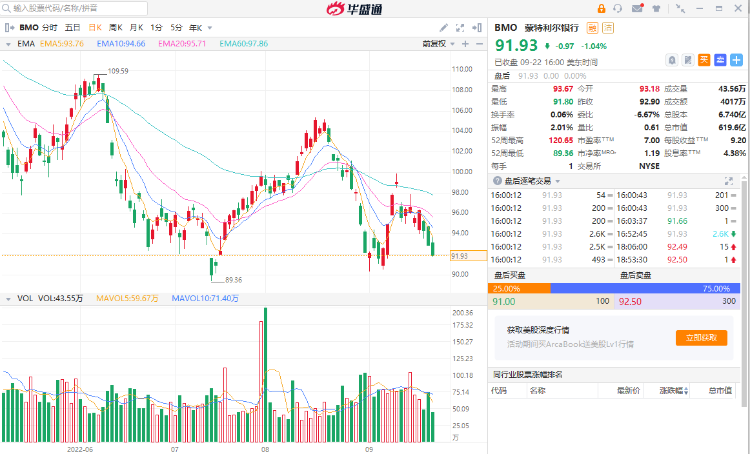The width and height of the screenshot is (750, 454).
Task: Collapse the left sidebar panel icon
Action: pos(9,28)
